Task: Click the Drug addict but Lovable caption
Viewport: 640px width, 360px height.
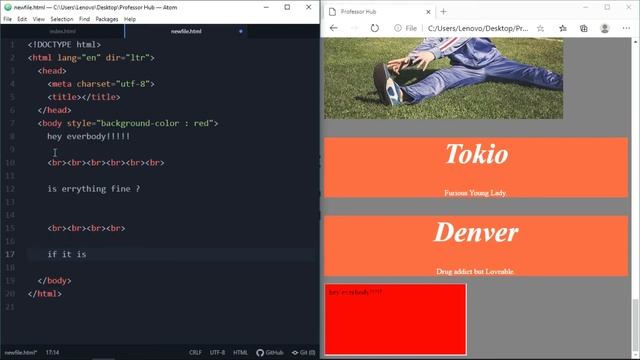Action: click(475, 271)
